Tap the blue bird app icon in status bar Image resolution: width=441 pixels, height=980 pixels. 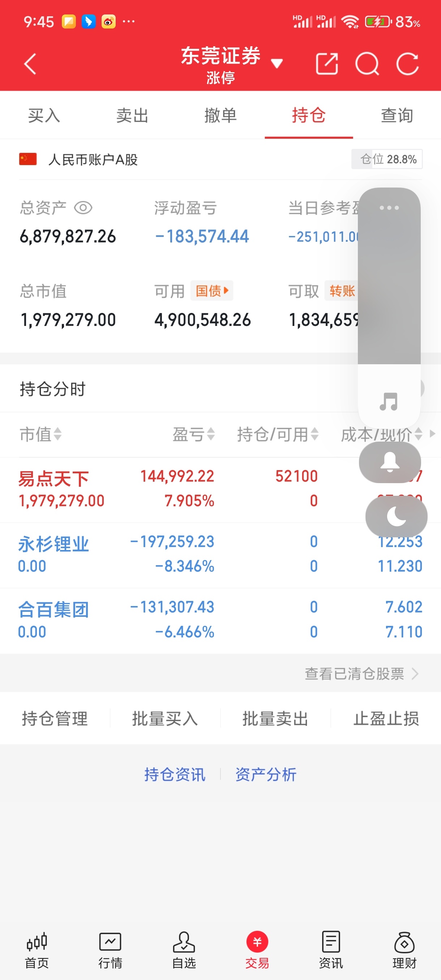click(89, 22)
